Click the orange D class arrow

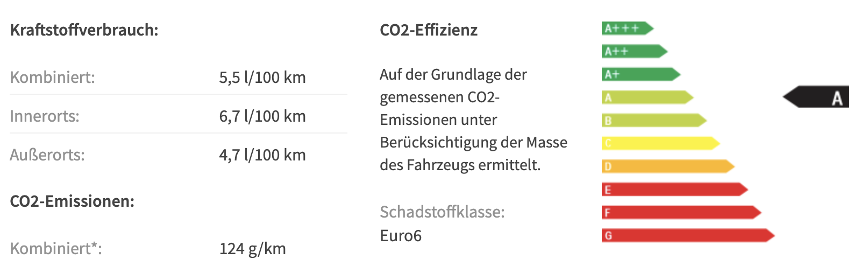668,166
